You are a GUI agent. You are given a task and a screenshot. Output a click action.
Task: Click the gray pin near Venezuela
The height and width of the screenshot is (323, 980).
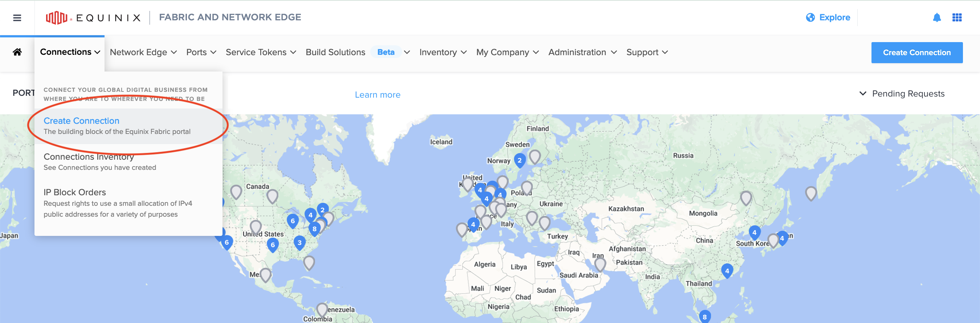[x=322, y=310]
